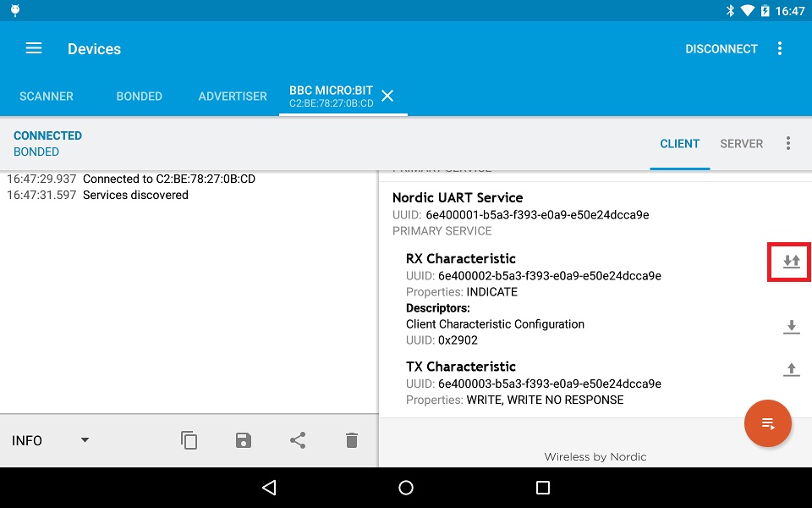Image resolution: width=812 pixels, height=508 pixels.
Task: Open the INFO log level dropdown
Action: (50, 440)
